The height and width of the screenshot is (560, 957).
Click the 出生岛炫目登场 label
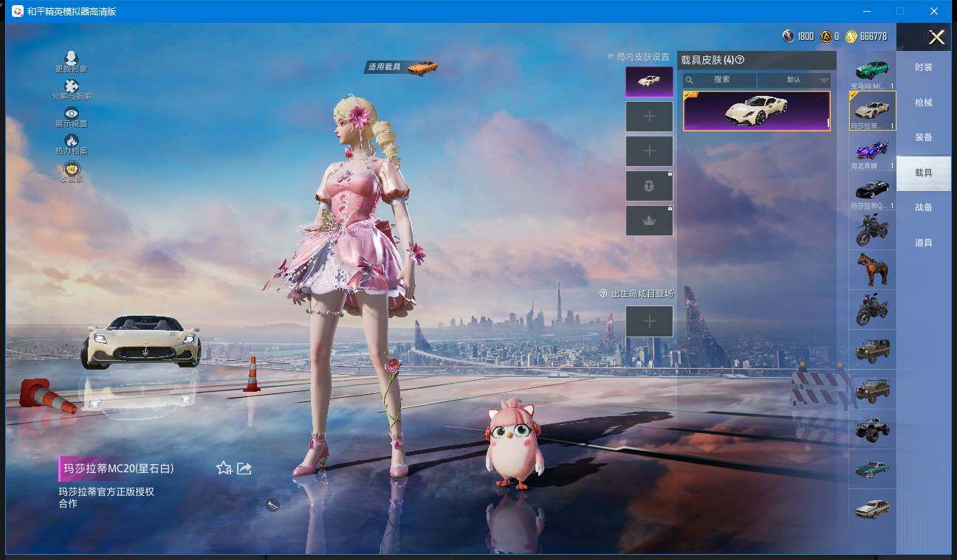click(x=642, y=294)
